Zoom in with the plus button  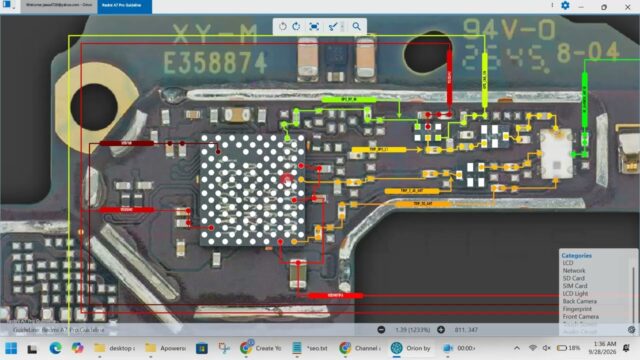(x=441, y=329)
